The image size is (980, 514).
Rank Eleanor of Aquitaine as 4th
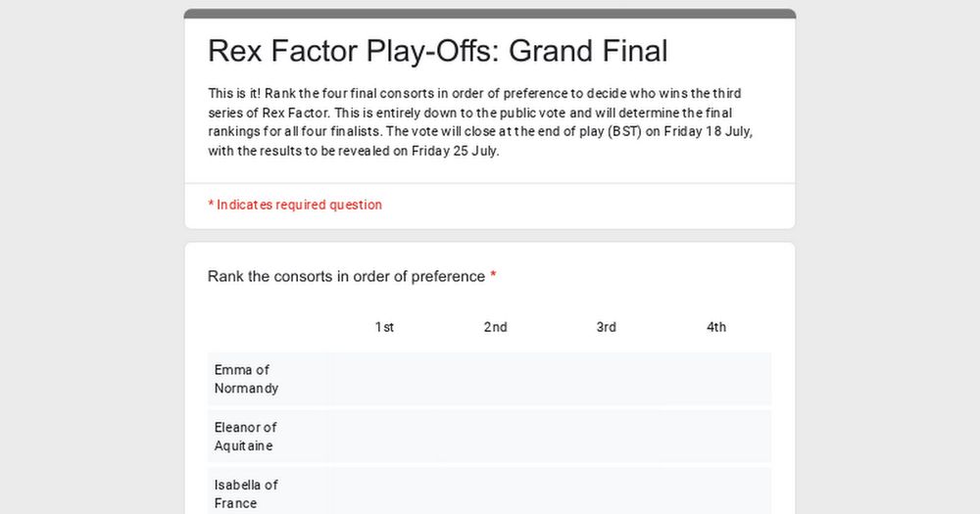point(716,437)
